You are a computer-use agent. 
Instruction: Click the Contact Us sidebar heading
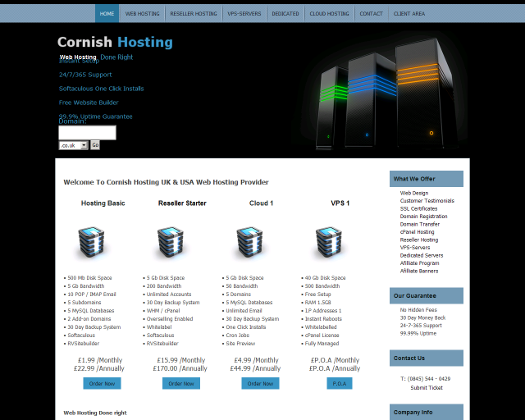pyautogui.click(x=427, y=358)
